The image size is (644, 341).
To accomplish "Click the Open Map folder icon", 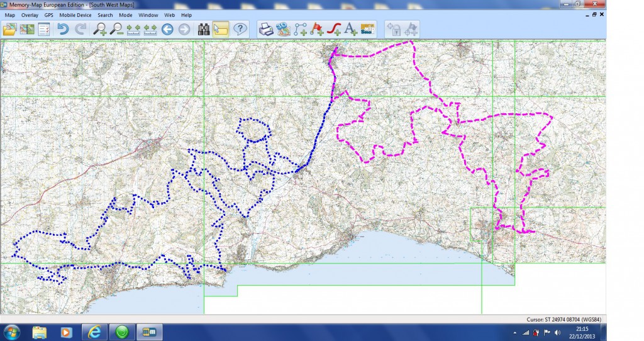I will (x=9, y=29).
